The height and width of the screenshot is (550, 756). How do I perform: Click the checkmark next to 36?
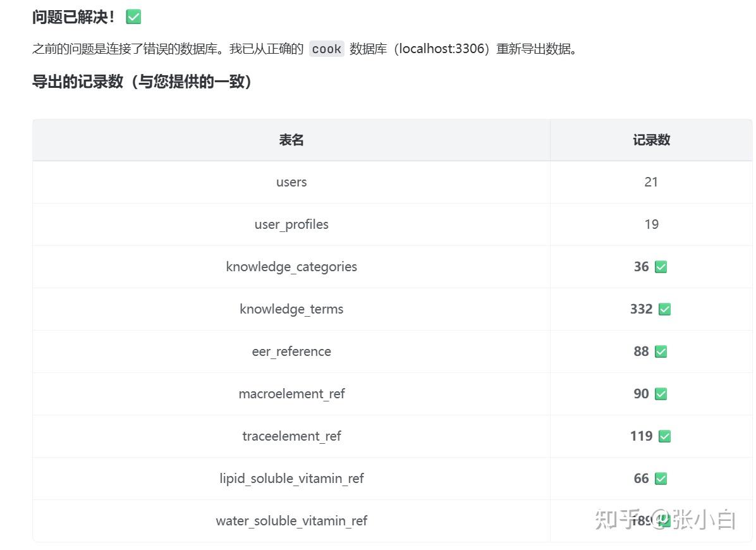click(661, 267)
